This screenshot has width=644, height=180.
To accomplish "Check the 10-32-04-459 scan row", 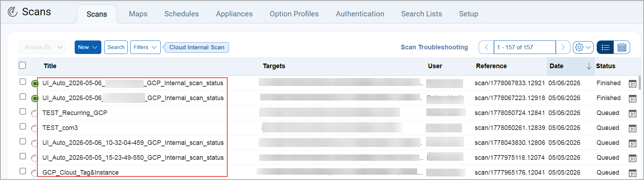I will (23, 141).
